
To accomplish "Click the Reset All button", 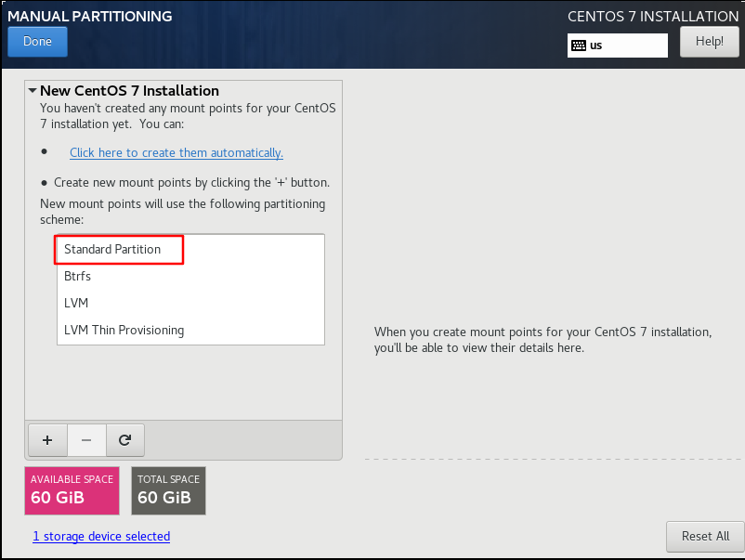I will (x=705, y=536).
